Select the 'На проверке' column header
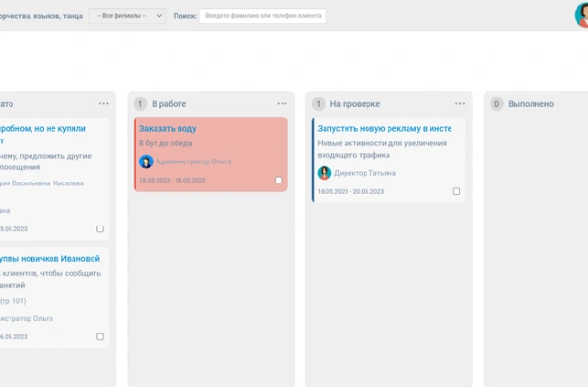The height and width of the screenshot is (387, 588). point(355,104)
